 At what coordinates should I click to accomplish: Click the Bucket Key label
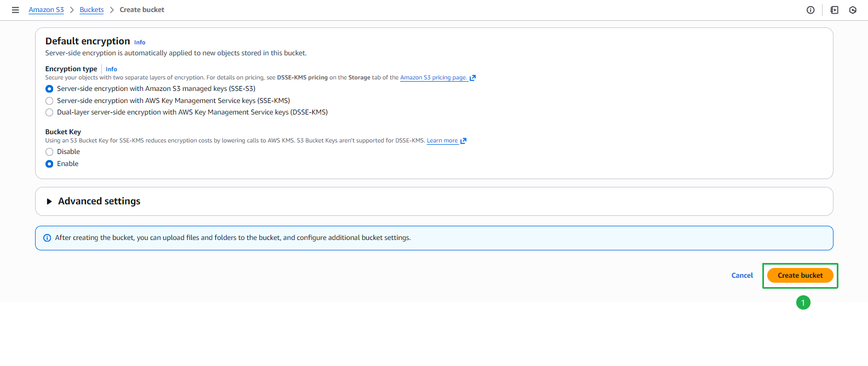63,132
